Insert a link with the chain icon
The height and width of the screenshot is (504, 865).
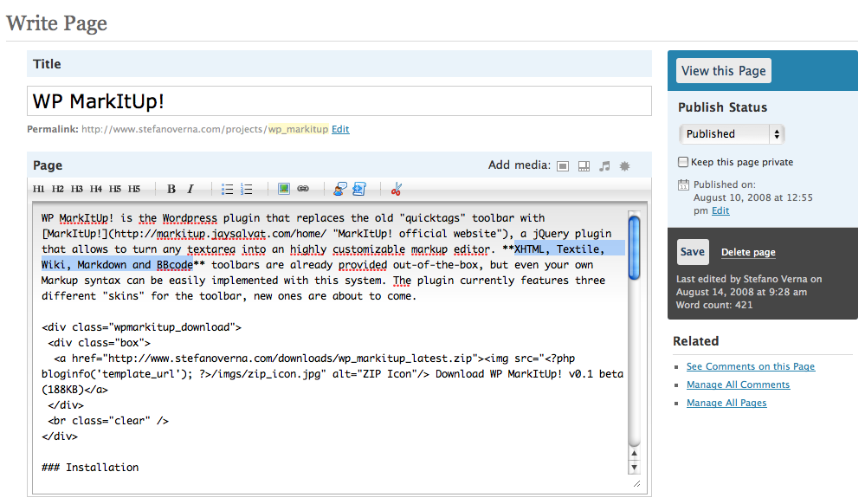point(303,189)
